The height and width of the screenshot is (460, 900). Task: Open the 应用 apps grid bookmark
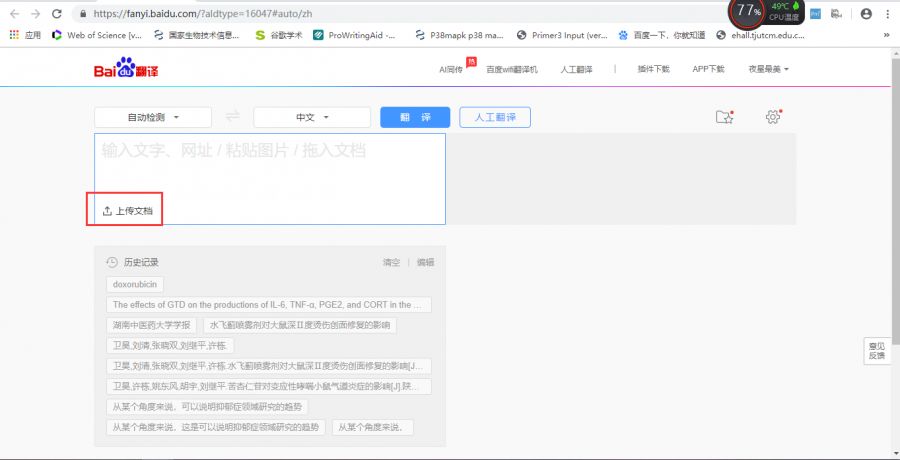pos(25,35)
